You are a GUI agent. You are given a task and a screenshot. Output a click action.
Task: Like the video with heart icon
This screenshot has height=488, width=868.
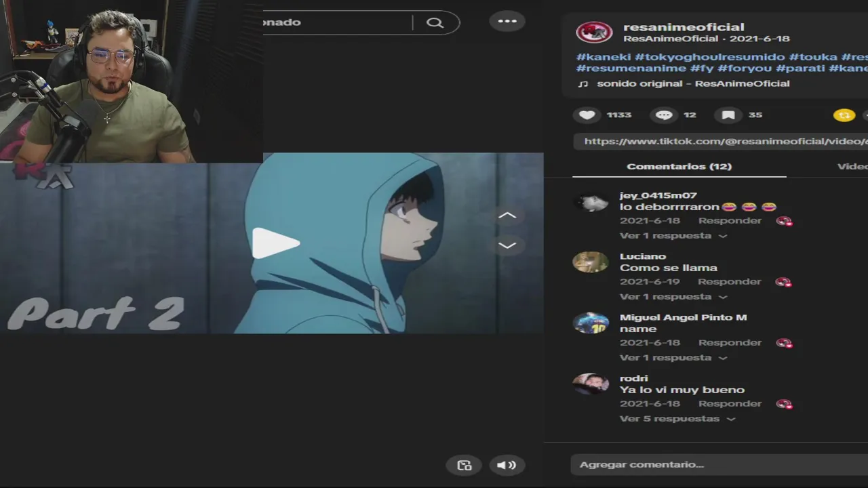click(587, 115)
